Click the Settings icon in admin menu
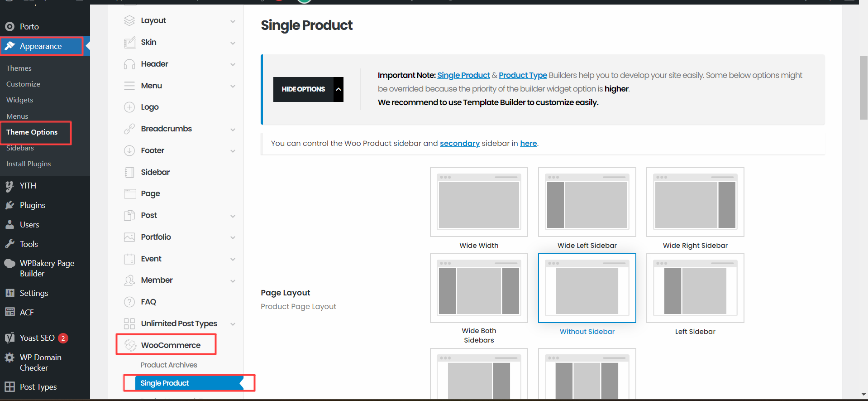Image resolution: width=868 pixels, height=401 pixels. [x=10, y=293]
